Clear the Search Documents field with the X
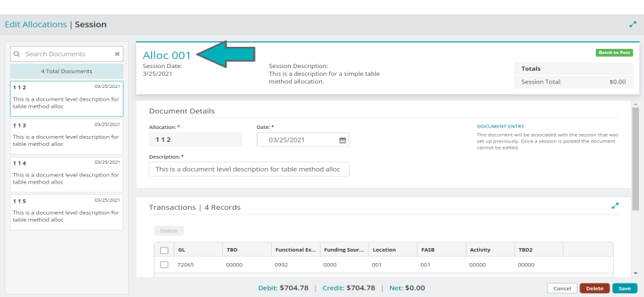Screen dimensions: 644x297 (x=117, y=54)
